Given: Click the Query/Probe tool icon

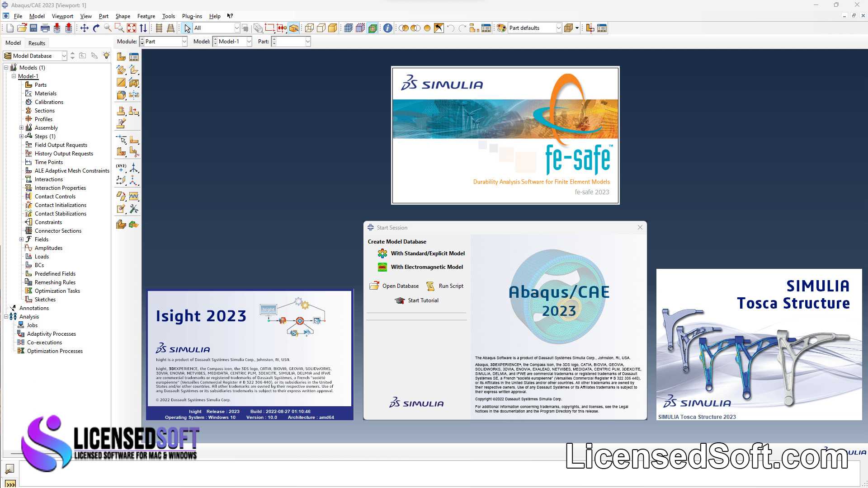Looking at the screenshot, I should pyautogui.click(x=387, y=28).
